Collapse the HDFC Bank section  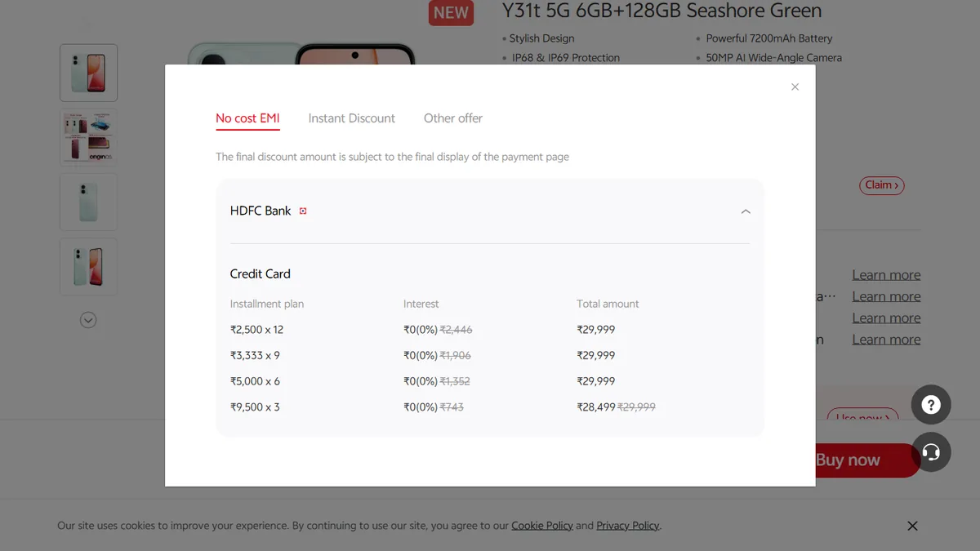click(x=746, y=211)
